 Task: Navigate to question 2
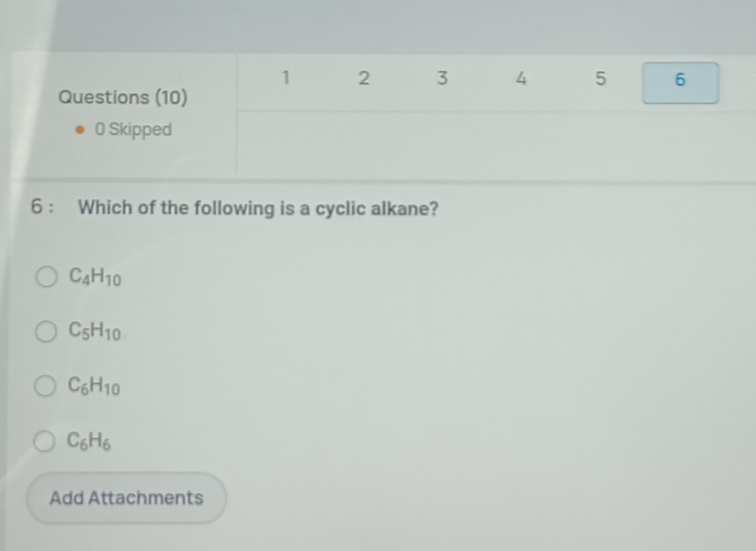click(x=363, y=79)
